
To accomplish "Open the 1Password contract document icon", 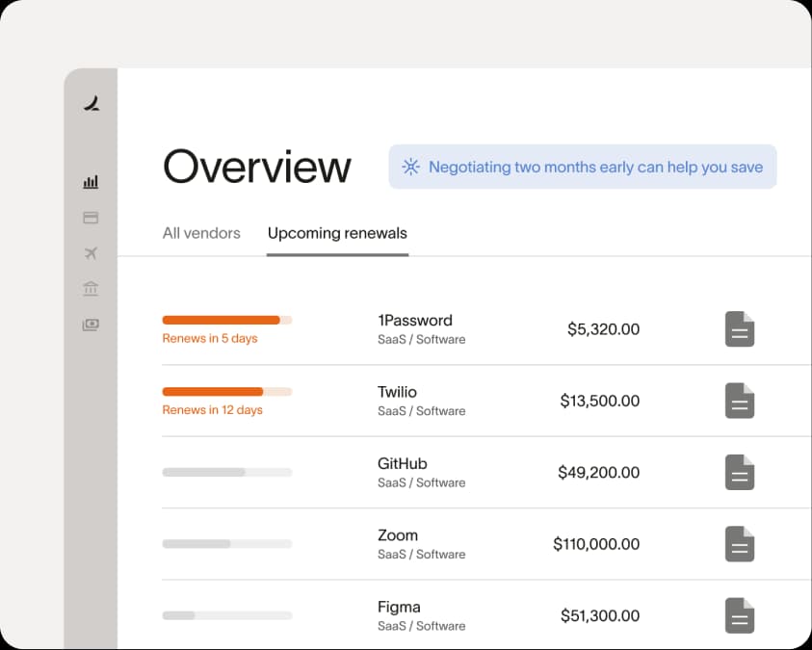I will tap(739, 329).
